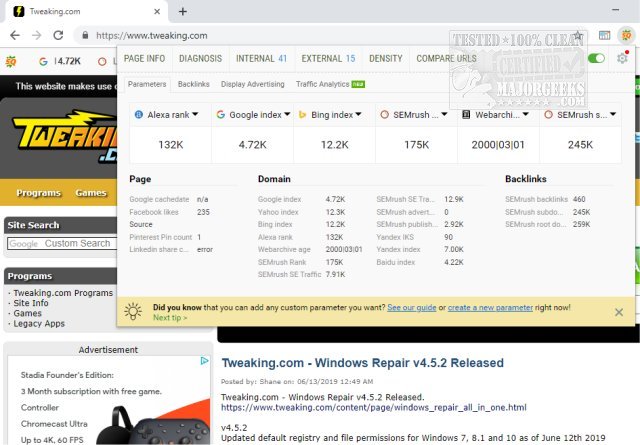640x445 pixels.
Task: Click the Next tip link
Action: coord(170,318)
